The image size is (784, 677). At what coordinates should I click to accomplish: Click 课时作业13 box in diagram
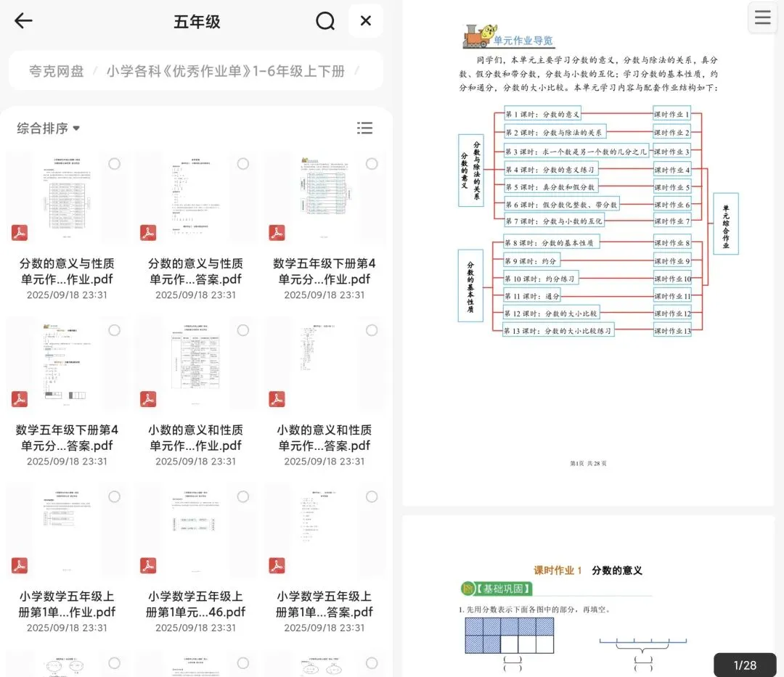pyautogui.click(x=672, y=331)
